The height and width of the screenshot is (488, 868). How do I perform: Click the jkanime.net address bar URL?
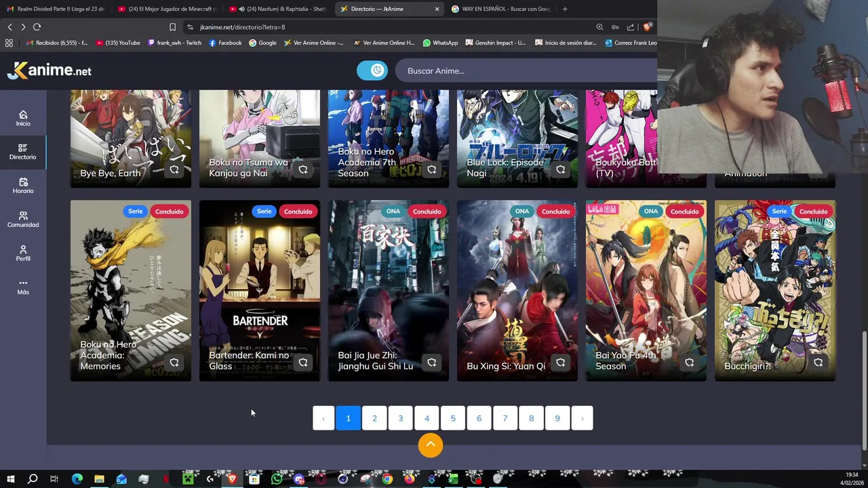[242, 27]
